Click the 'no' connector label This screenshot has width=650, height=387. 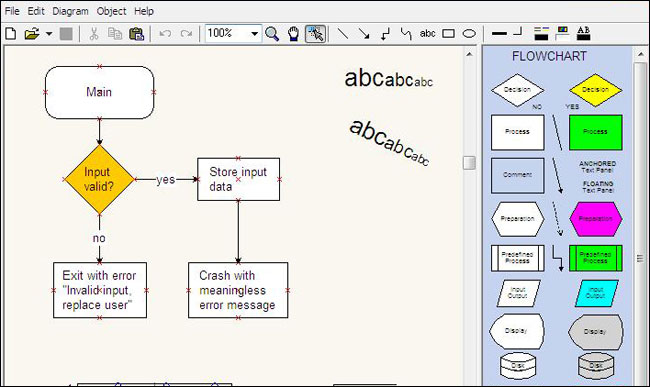tap(99, 238)
